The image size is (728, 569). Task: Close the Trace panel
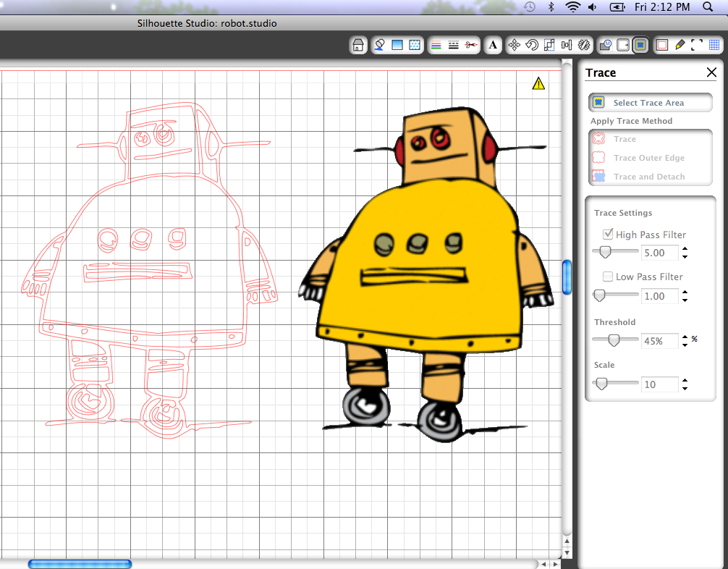711,72
